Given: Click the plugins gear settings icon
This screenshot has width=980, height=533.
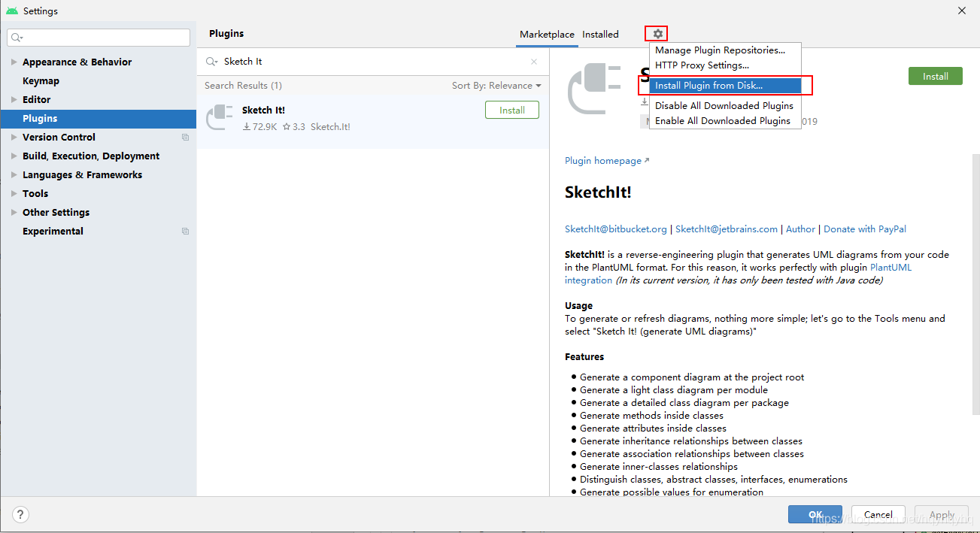Looking at the screenshot, I should click(x=658, y=34).
